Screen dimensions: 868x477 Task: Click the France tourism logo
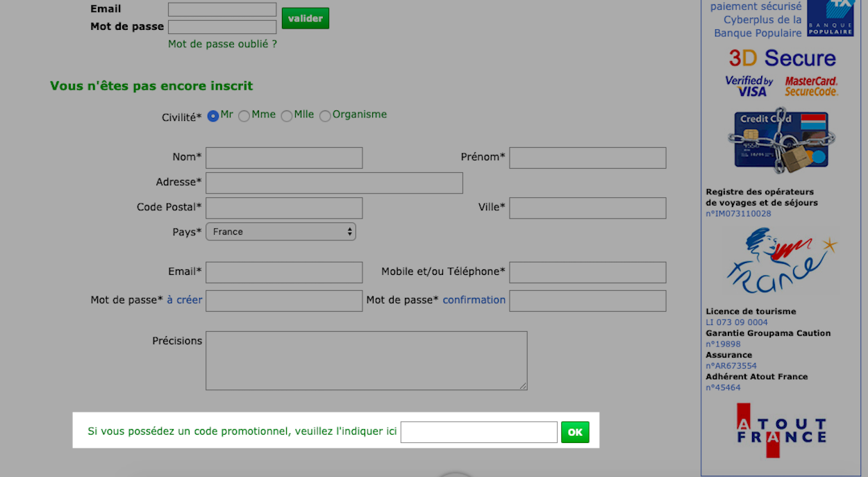[781, 260]
